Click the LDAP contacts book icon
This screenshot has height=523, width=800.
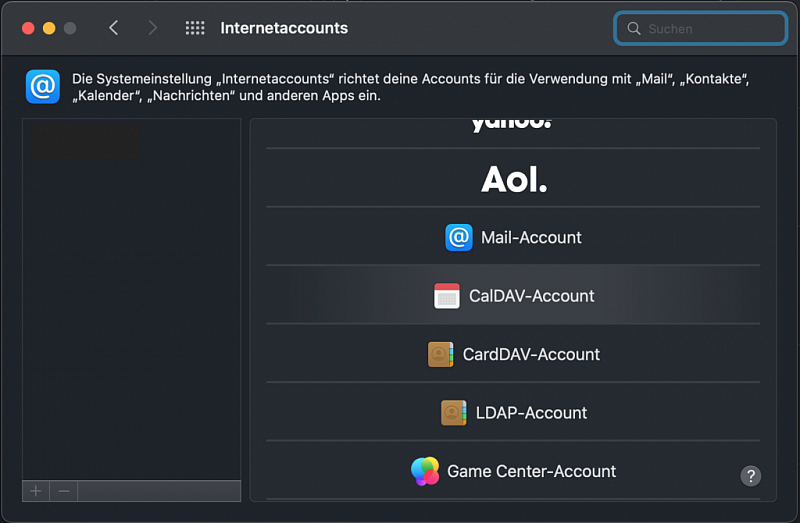pos(454,413)
